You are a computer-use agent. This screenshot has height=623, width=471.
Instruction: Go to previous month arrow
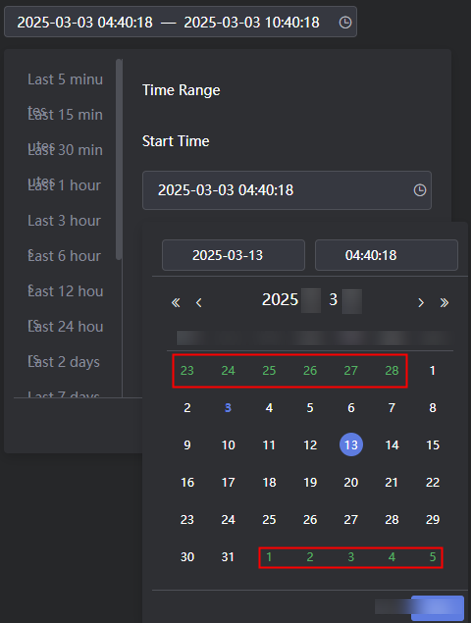(x=199, y=303)
